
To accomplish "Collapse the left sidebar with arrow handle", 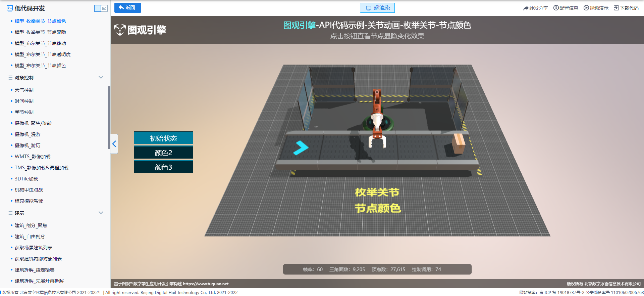I will [114, 144].
